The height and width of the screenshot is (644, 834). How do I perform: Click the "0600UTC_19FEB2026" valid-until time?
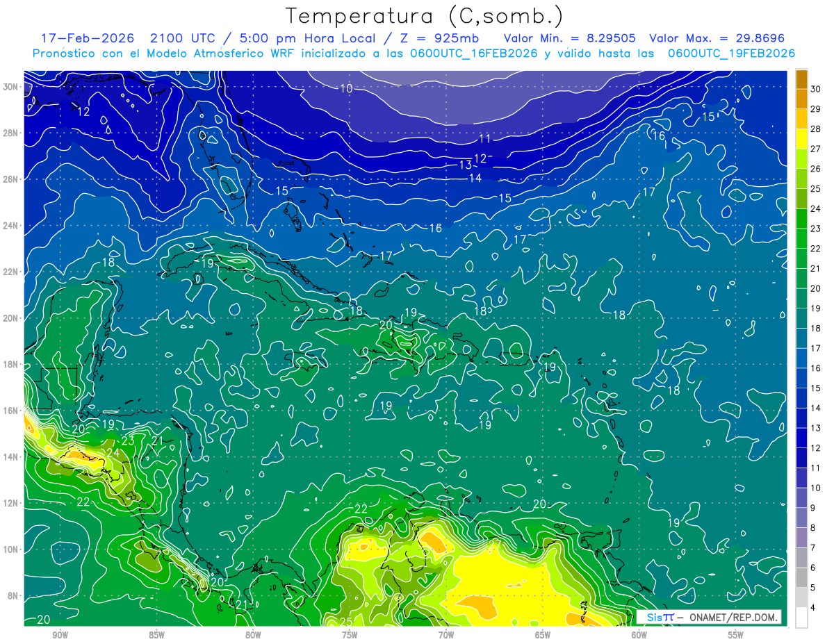tap(732, 53)
